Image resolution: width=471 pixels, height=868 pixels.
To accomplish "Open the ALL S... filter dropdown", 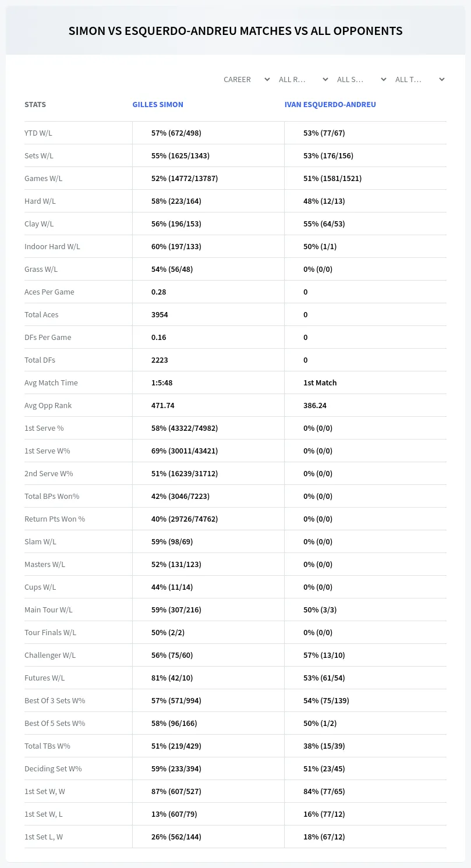I will [361, 79].
